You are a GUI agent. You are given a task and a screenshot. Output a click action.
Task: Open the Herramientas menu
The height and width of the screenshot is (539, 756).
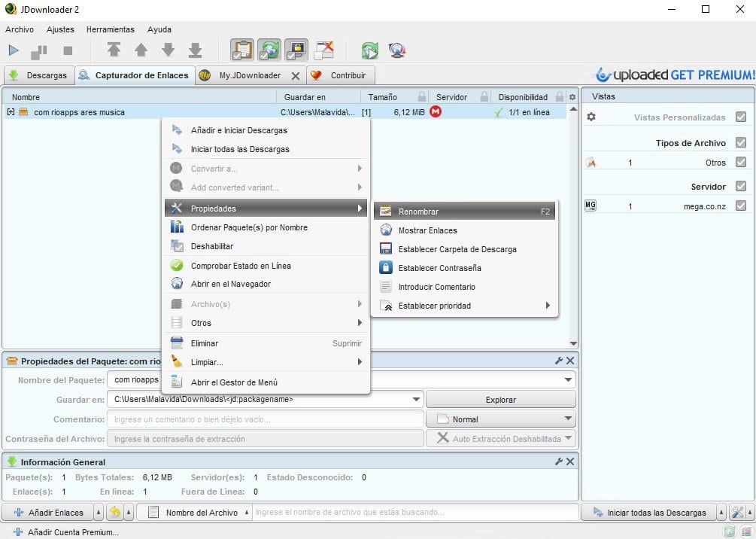(111, 29)
